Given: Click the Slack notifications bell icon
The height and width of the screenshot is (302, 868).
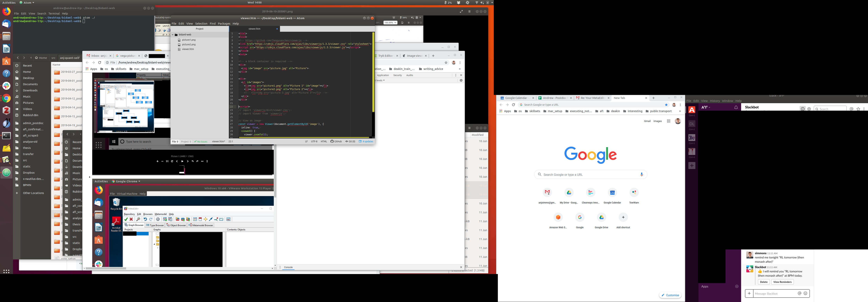Looking at the screenshot, I should pos(736,107).
